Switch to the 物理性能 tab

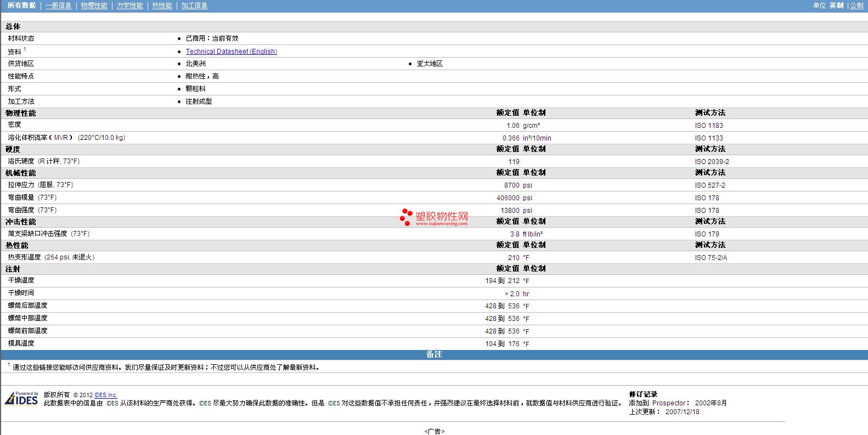pos(94,5)
